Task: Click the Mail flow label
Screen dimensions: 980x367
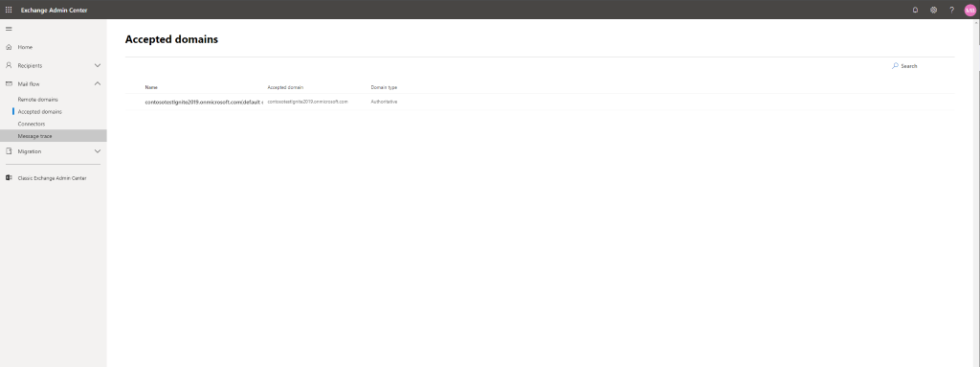Action: click(x=29, y=83)
